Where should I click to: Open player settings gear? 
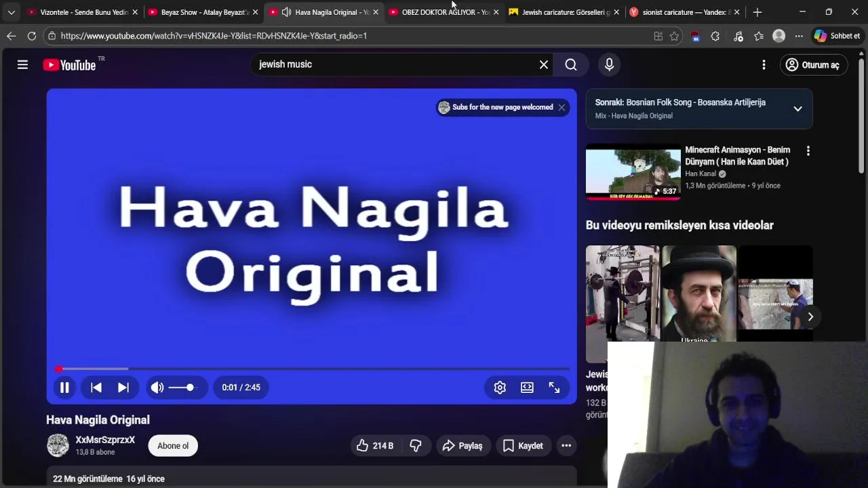point(500,387)
